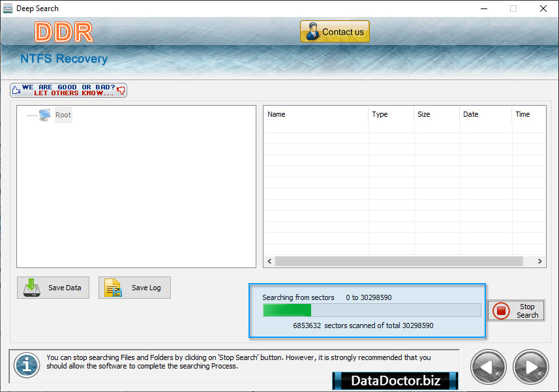This screenshot has height=392, width=559.
Task: Click the left arrow of horizontal scrollbar
Action: (x=269, y=261)
